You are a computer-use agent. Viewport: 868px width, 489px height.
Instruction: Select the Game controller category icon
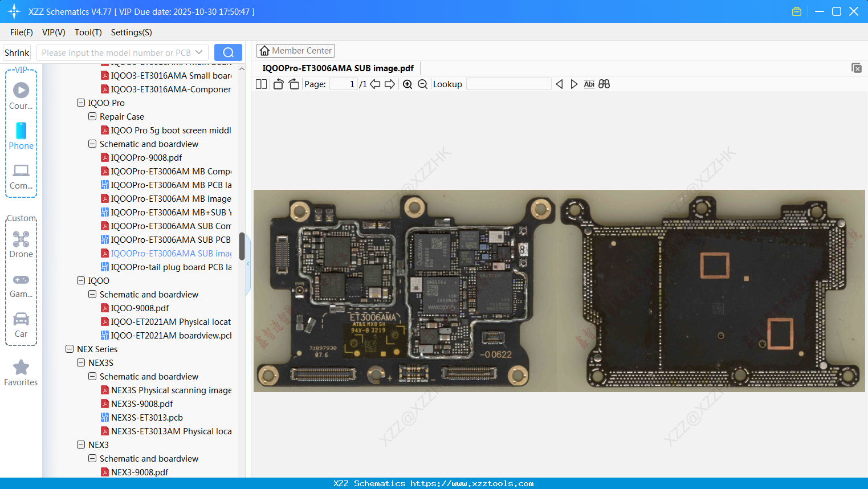tap(21, 279)
